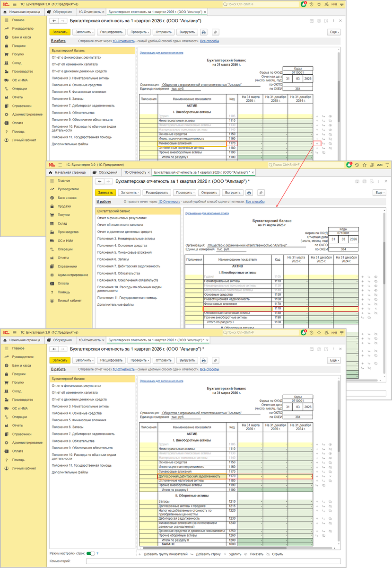Click Записать button in bottom window
Image resolution: width=392 pixels, height=568 pixels.
[x=60, y=360]
